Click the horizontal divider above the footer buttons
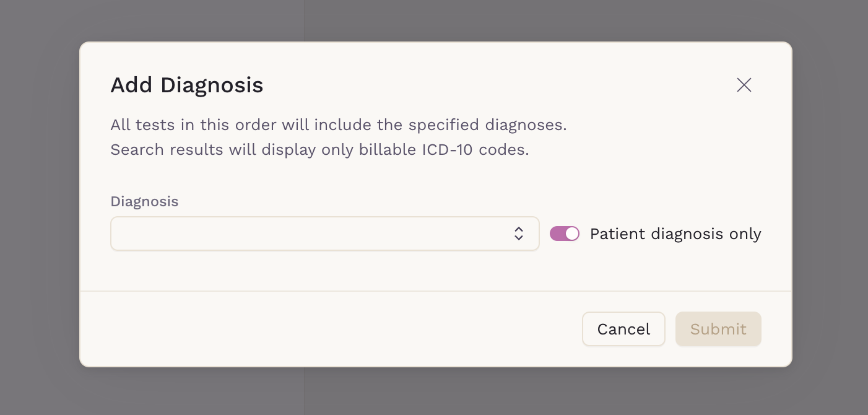868x415 pixels. [x=436, y=291]
